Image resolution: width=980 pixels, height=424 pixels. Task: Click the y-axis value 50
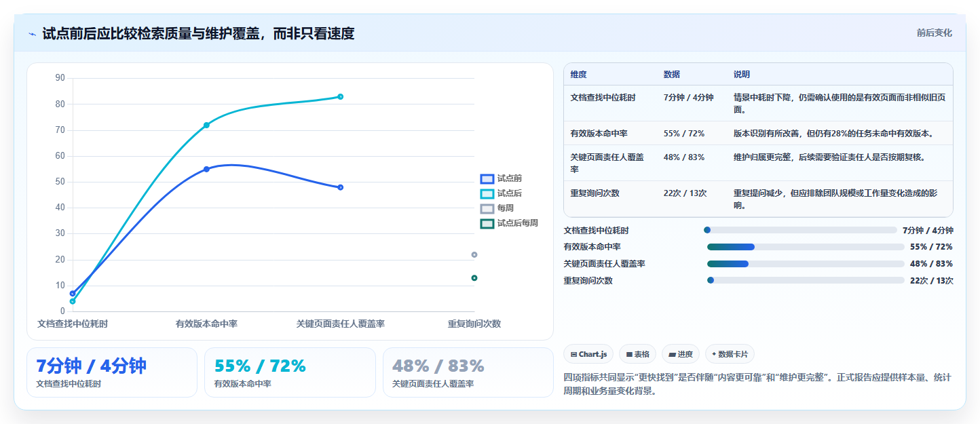tap(60, 182)
